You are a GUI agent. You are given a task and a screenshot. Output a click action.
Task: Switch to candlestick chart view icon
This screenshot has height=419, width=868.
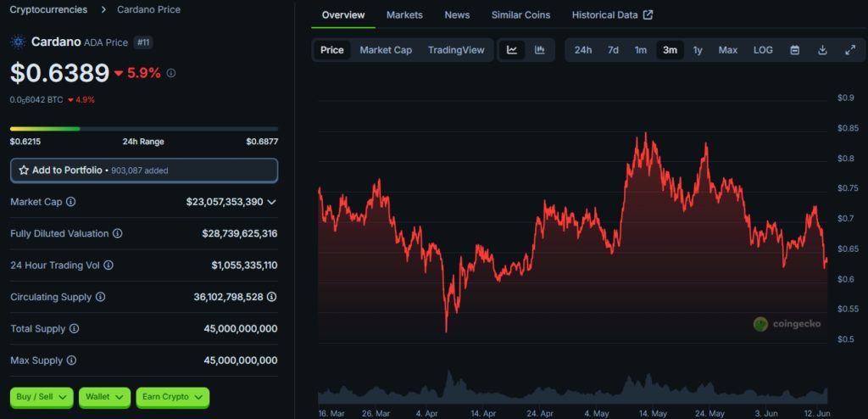[x=539, y=50]
